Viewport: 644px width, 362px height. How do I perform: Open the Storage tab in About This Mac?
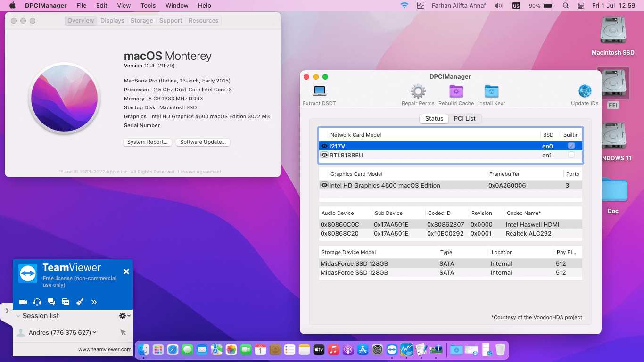[142, 21]
